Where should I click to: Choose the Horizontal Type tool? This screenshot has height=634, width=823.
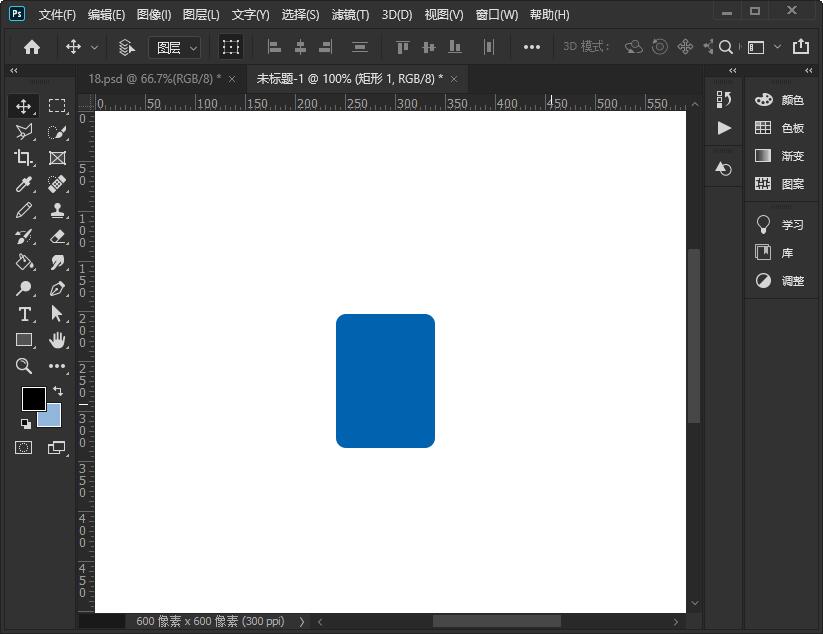24,314
